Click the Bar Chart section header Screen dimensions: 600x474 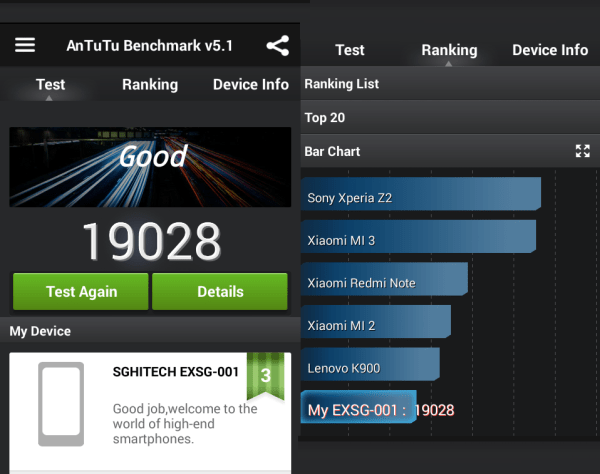click(450, 151)
